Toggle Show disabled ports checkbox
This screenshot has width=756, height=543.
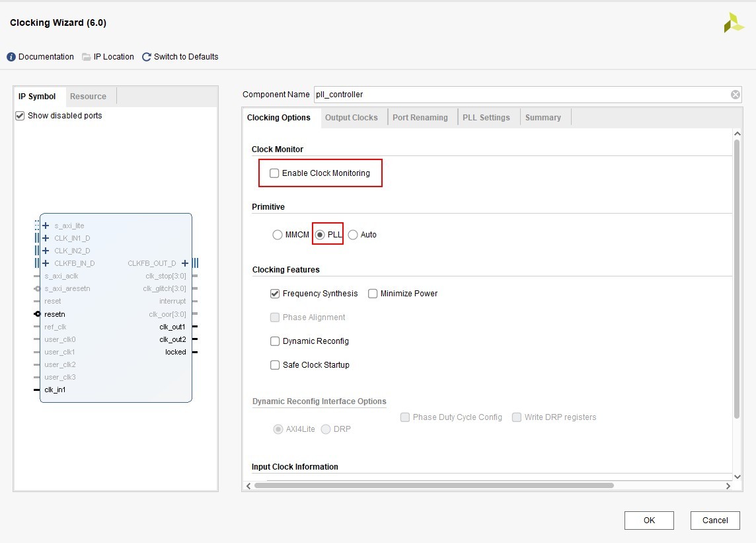(x=20, y=116)
